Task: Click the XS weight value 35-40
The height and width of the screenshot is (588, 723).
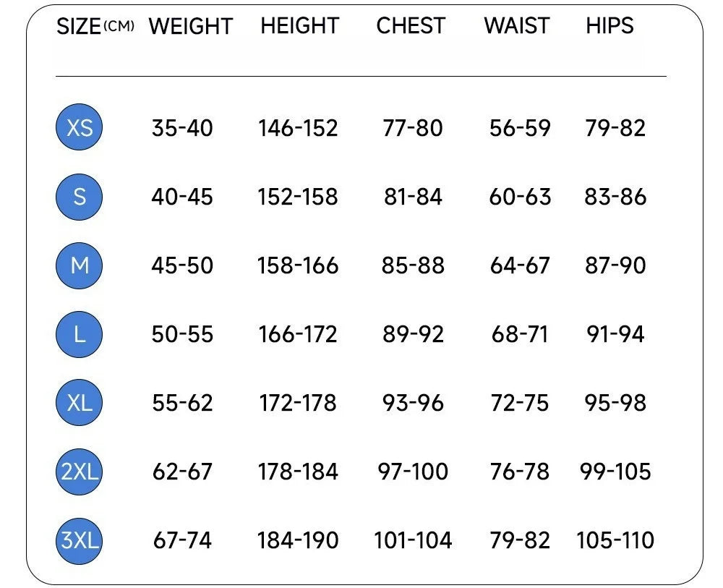Action: click(182, 128)
